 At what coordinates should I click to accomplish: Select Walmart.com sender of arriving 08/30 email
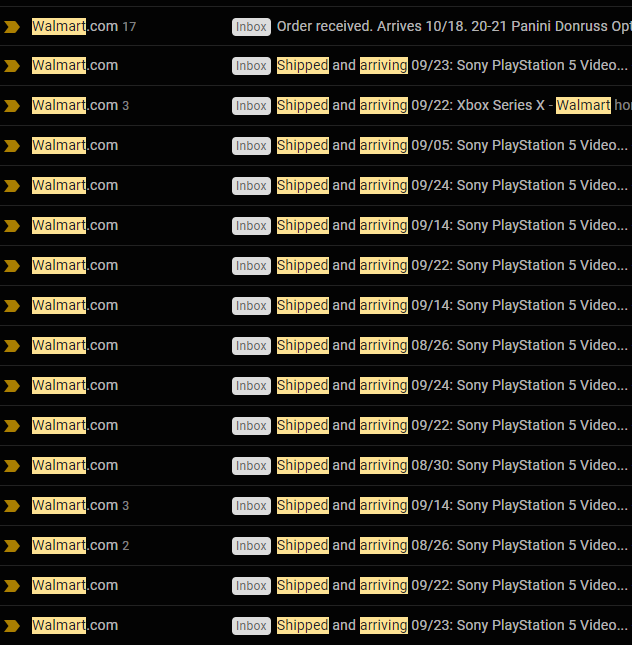click(75, 465)
